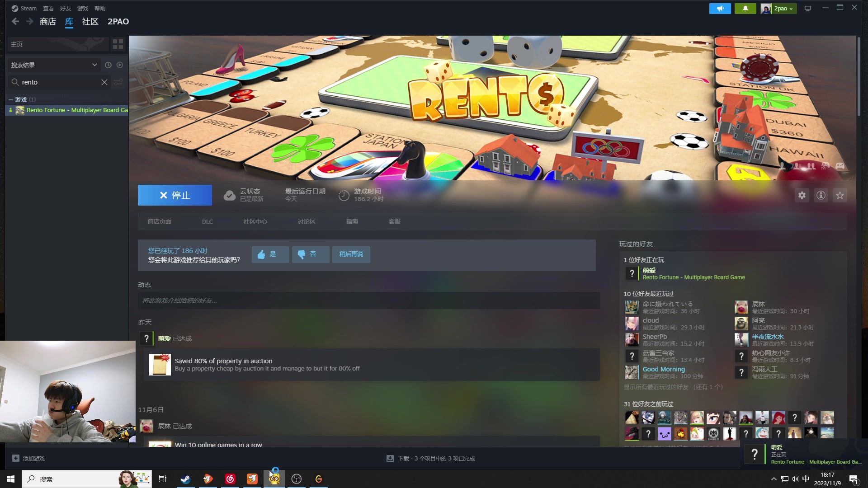Image resolution: width=868 pixels, height=488 pixels.
Task: Go forward using the right arrow
Action: point(30,21)
